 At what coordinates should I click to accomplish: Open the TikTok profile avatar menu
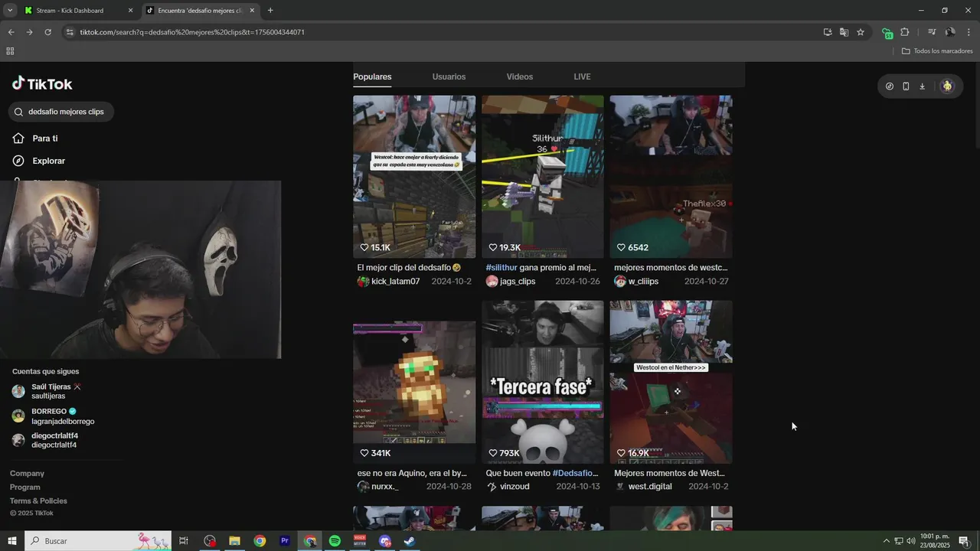(x=947, y=86)
